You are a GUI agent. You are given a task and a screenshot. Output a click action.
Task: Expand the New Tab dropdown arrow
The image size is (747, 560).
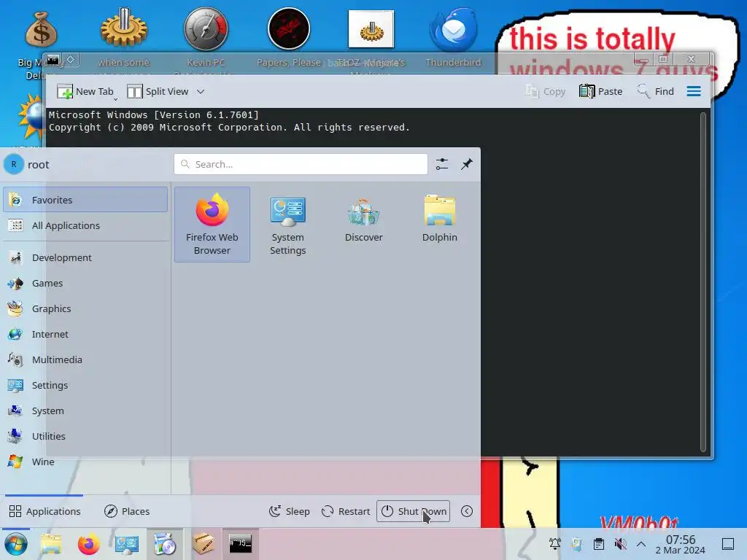115,99
